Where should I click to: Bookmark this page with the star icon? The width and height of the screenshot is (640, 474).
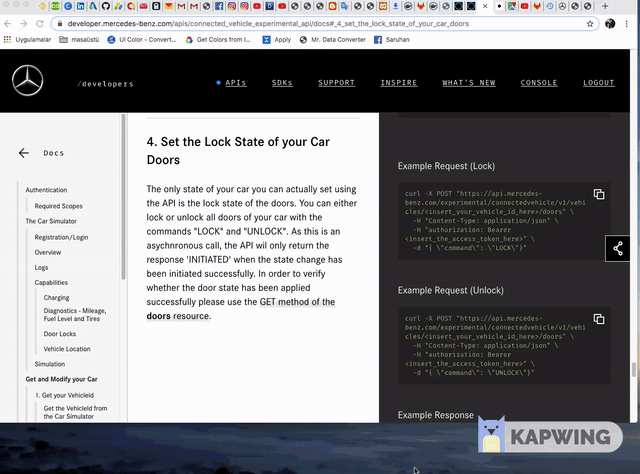(x=590, y=24)
